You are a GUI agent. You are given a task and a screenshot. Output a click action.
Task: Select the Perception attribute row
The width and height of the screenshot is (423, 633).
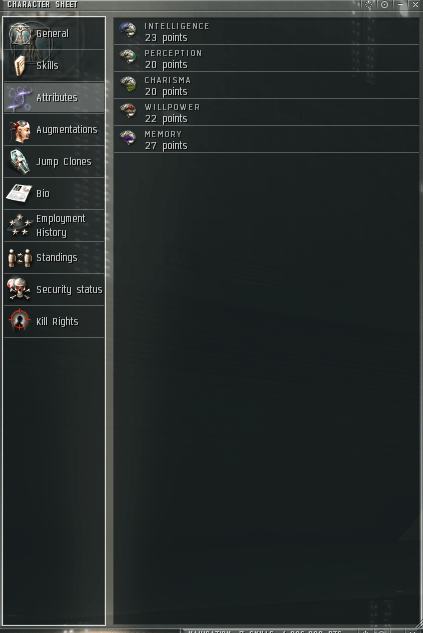266,59
